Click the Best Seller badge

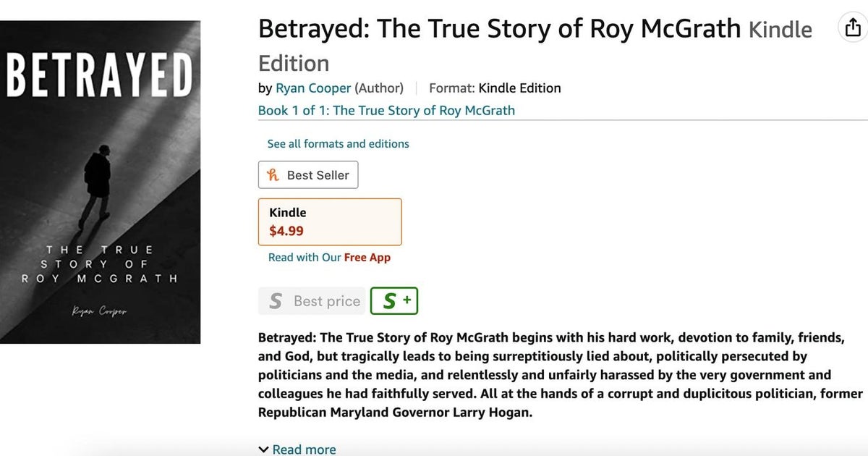pyautogui.click(x=308, y=174)
